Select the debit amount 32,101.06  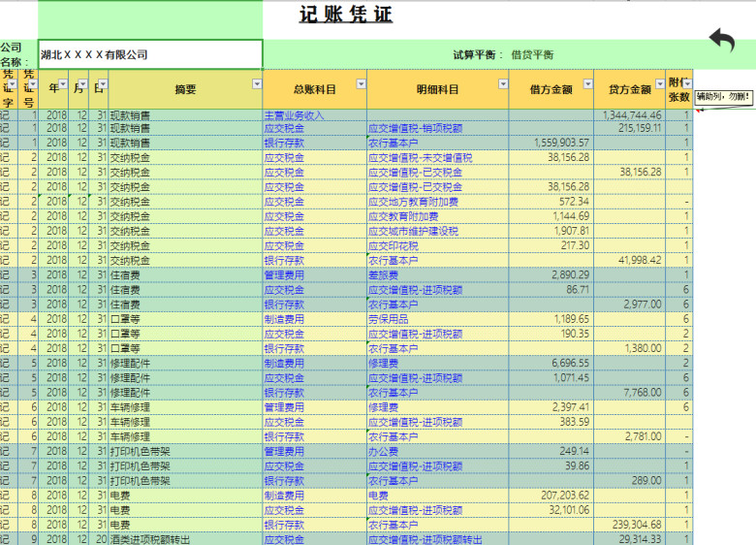click(x=551, y=510)
